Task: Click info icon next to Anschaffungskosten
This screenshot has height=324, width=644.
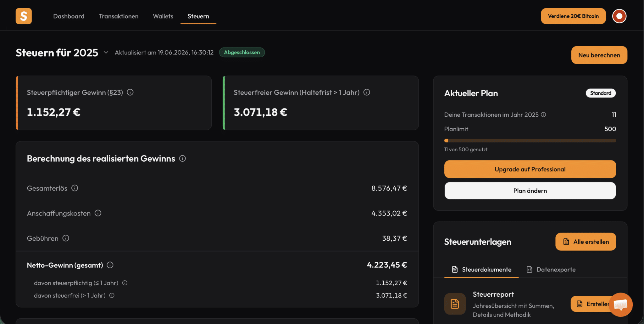Action: click(98, 213)
